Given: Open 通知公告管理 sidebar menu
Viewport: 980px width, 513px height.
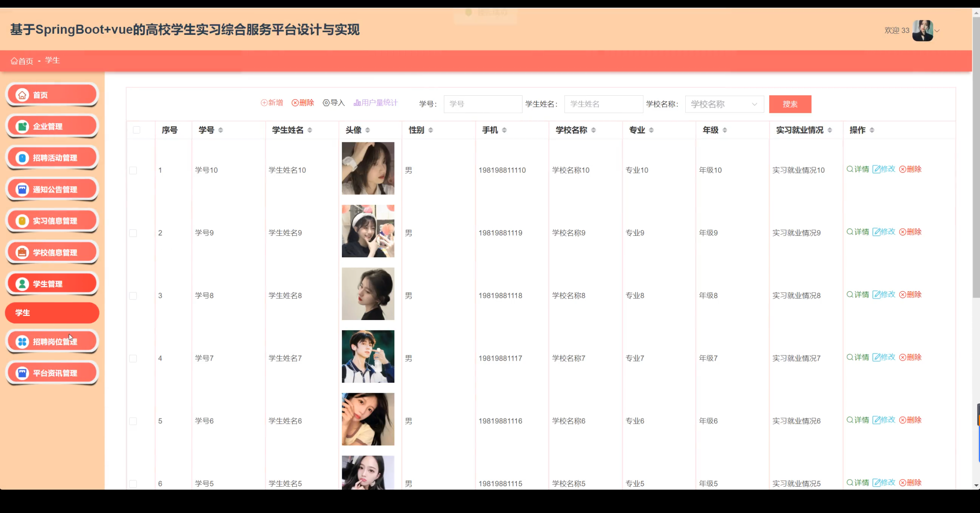Looking at the screenshot, I should point(52,190).
